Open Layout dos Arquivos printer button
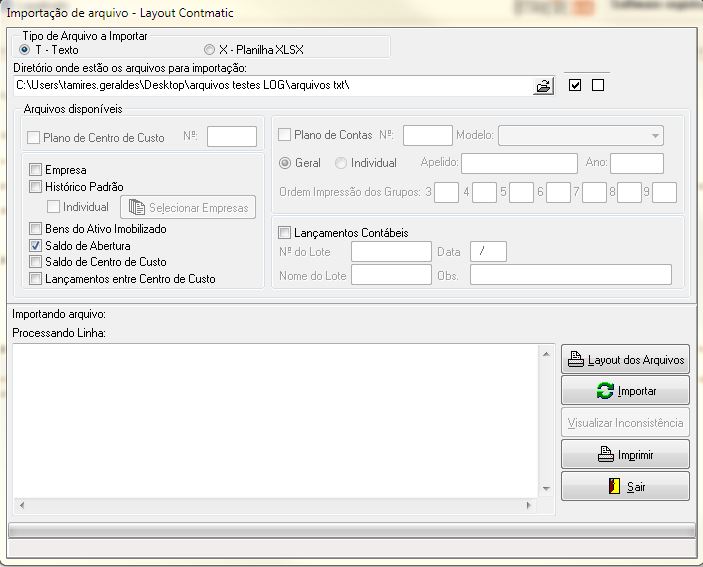This screenshot has width=703, height=567. 625,359
